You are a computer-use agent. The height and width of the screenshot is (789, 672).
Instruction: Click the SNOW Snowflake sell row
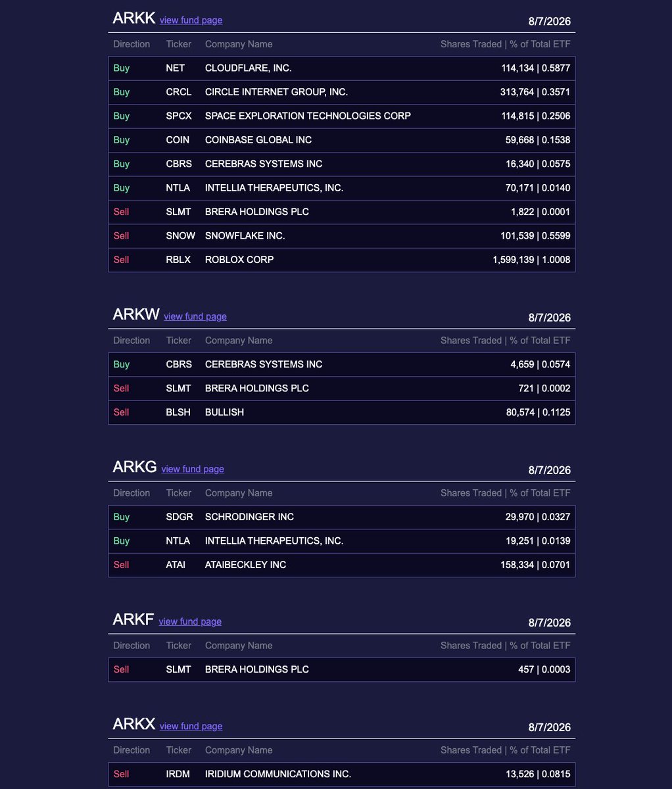tap(342, 236)
